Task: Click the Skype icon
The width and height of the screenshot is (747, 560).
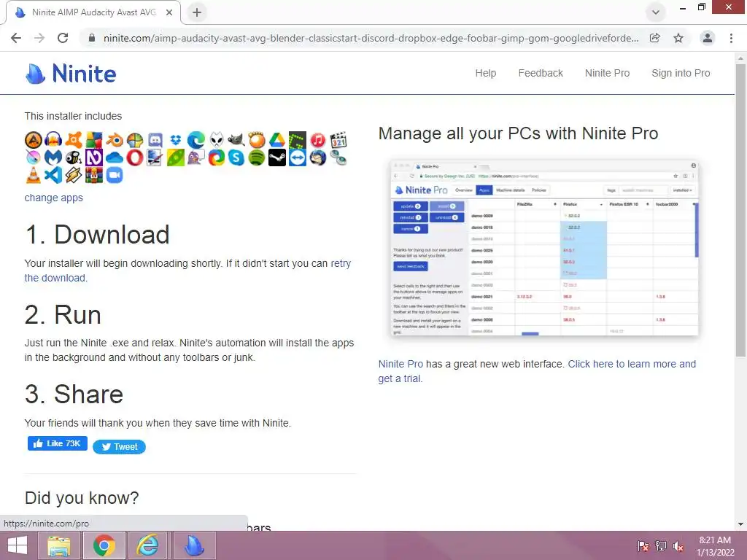Action: click(x=236, y=157)
